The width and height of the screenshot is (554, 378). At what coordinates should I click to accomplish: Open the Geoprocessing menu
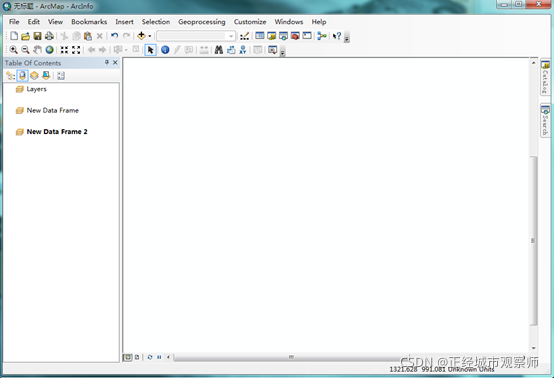point(202,22)
